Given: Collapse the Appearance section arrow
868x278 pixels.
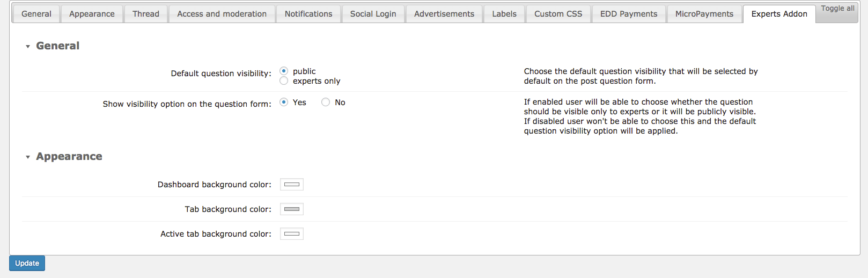Looking at the screenshot, I should (x=28, y=157).
